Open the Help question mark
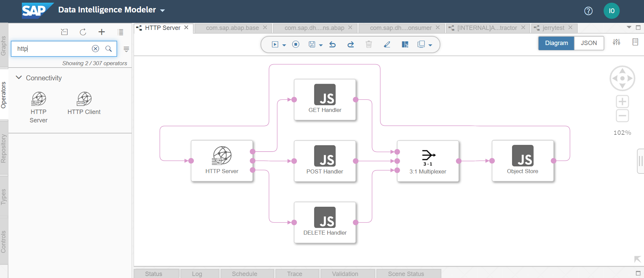This screenshot has width=644, height=278. tap(588, 11)
